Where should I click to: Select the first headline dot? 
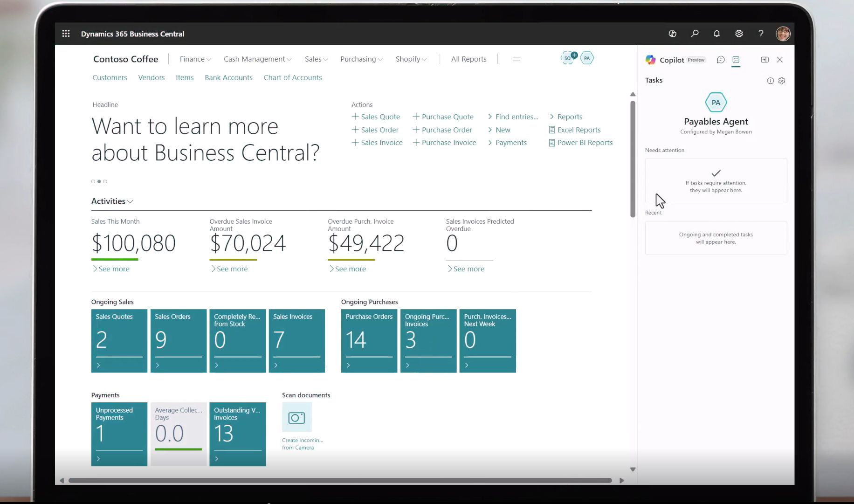(93, 181)
